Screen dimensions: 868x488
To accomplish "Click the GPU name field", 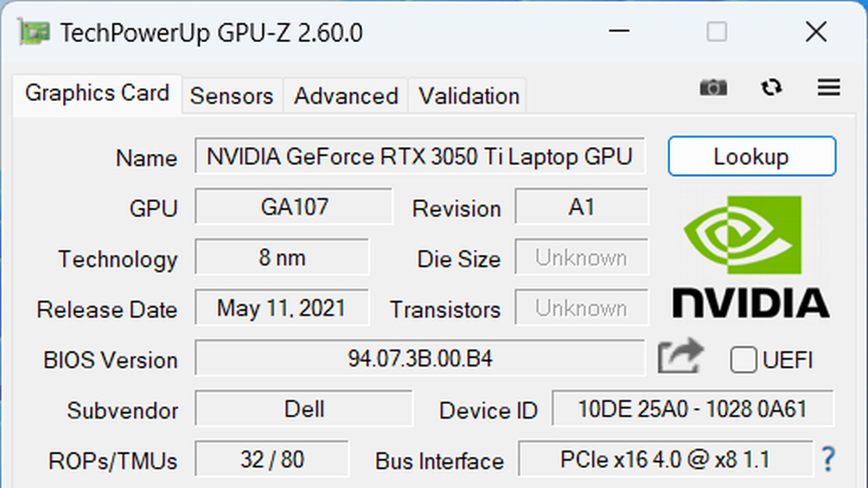I will (x=420, y=156).
